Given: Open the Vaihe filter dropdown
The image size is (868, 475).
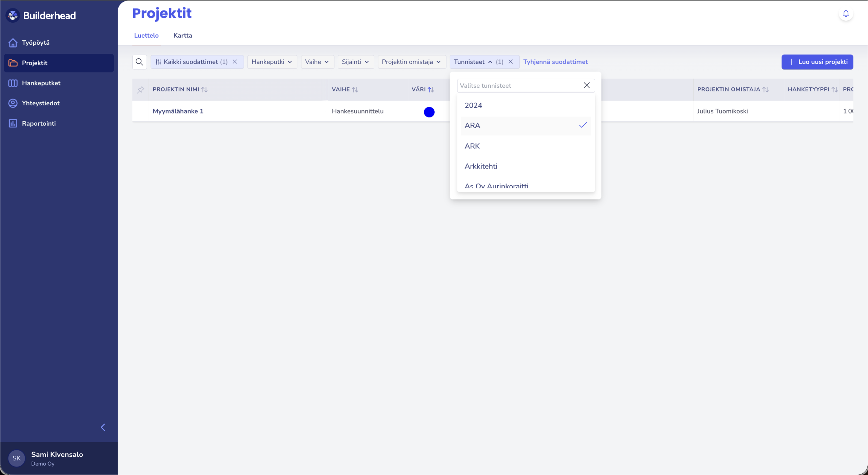Looking at the screenshot, I should [317, 62].
